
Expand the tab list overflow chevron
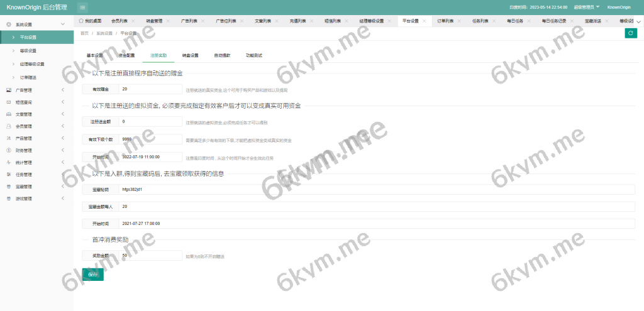(x=638, y=21)
